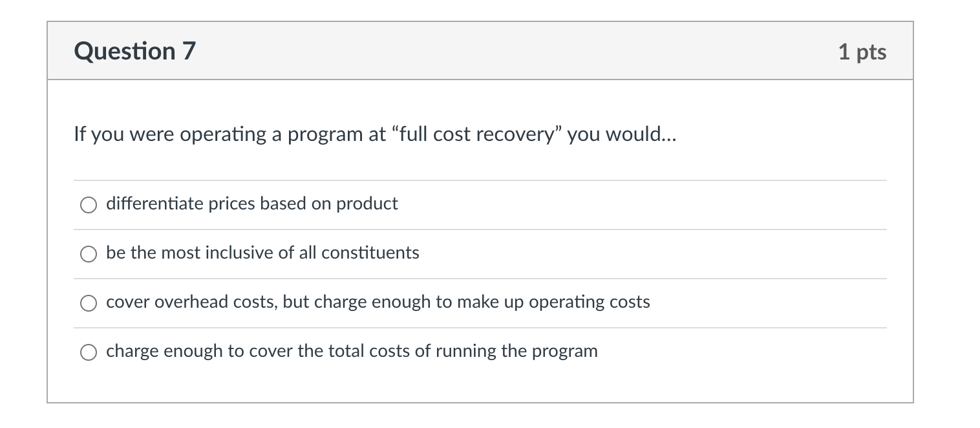Select the radio button for 'differentiate prices based on product'

[89, 205]
